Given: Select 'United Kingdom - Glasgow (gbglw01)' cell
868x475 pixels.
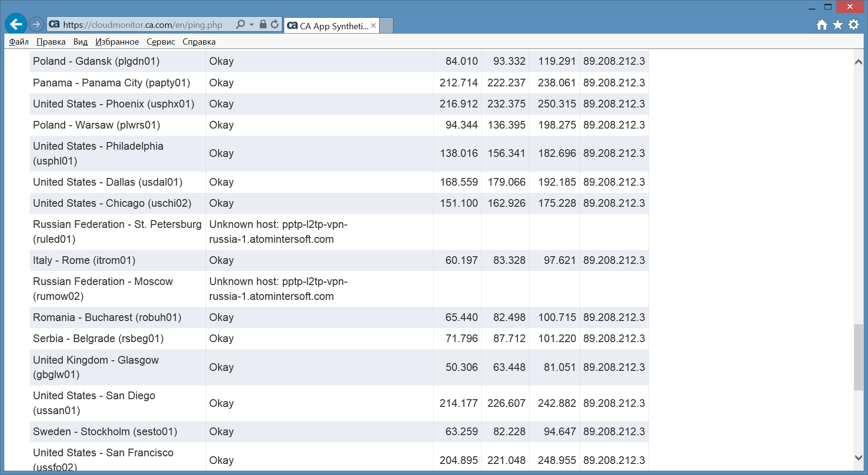Looking at the screenshot, I should tap(117, 367).
